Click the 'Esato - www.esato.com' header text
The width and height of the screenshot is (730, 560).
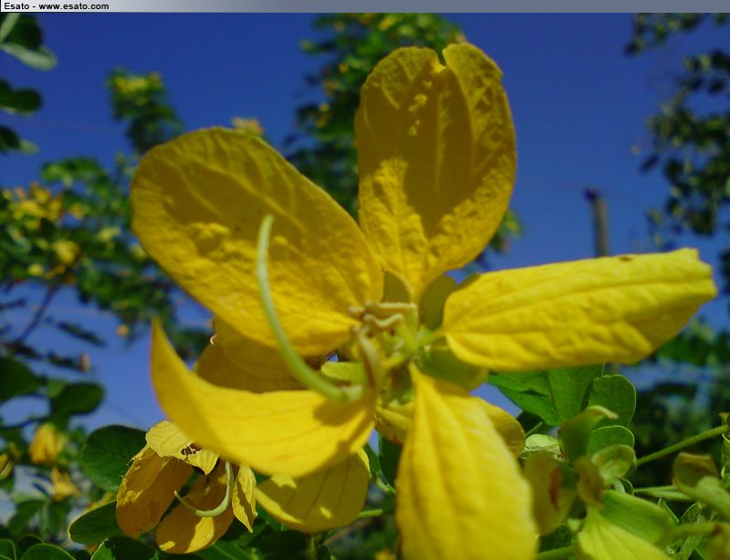pyautogui.click(x=57, y=6)
